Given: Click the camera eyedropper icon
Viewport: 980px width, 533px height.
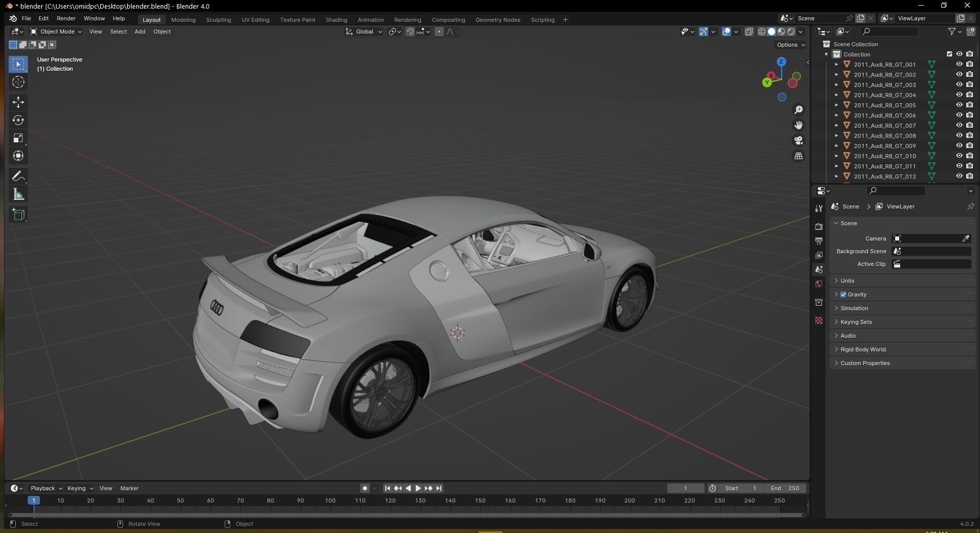Looking at the screenshot, I should click(966, 239).
